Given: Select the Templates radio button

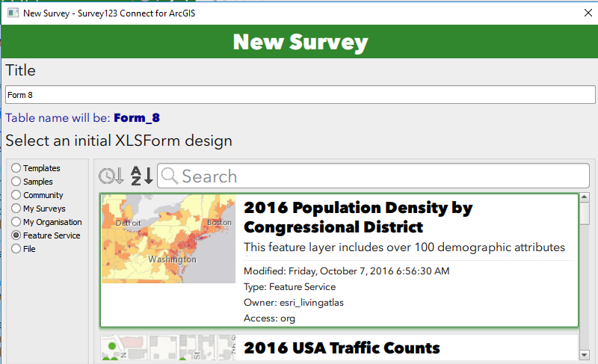Looking at the screenshot, I should point(16,168).
